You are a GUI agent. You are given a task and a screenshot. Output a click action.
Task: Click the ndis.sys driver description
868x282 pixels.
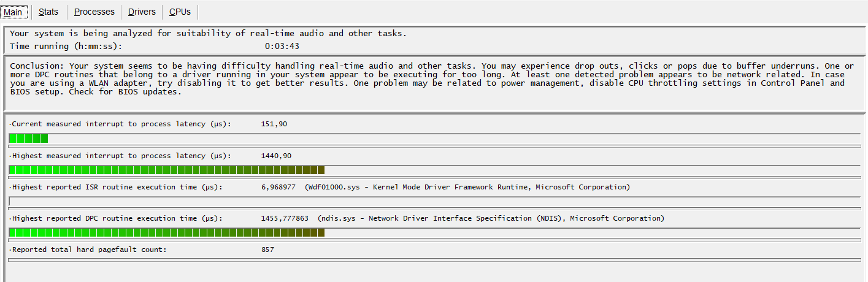491,218
